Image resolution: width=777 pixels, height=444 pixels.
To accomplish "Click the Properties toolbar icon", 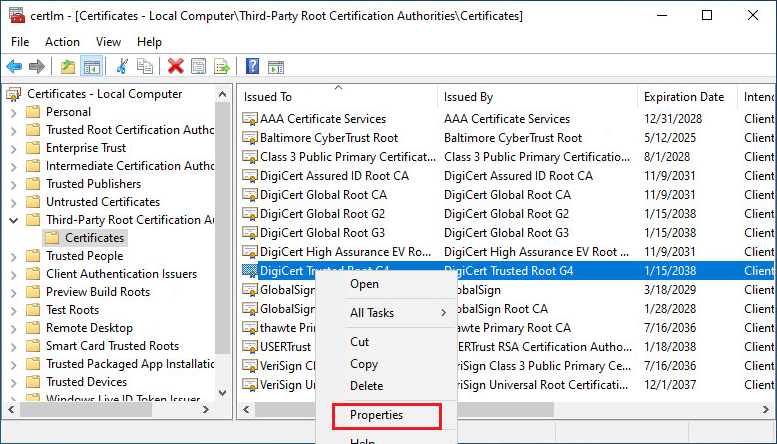I will tap(199, 66).
